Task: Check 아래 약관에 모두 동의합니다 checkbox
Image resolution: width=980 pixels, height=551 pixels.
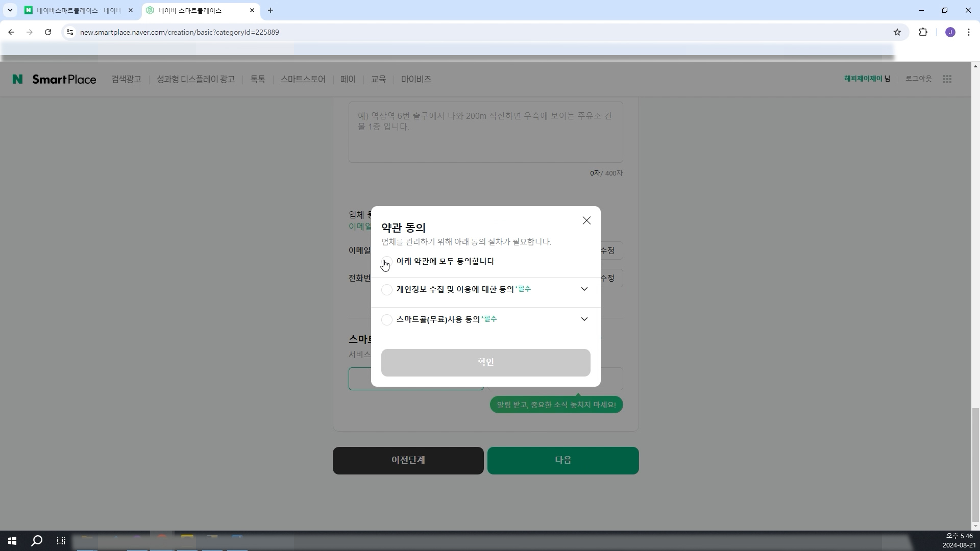Action: pyautogui.click(x=387, y=262)
